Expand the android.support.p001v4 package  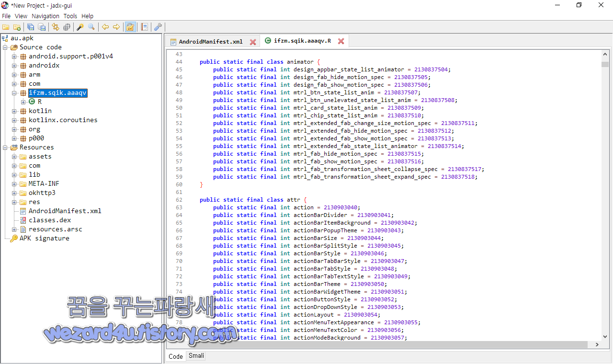point(14,57)
